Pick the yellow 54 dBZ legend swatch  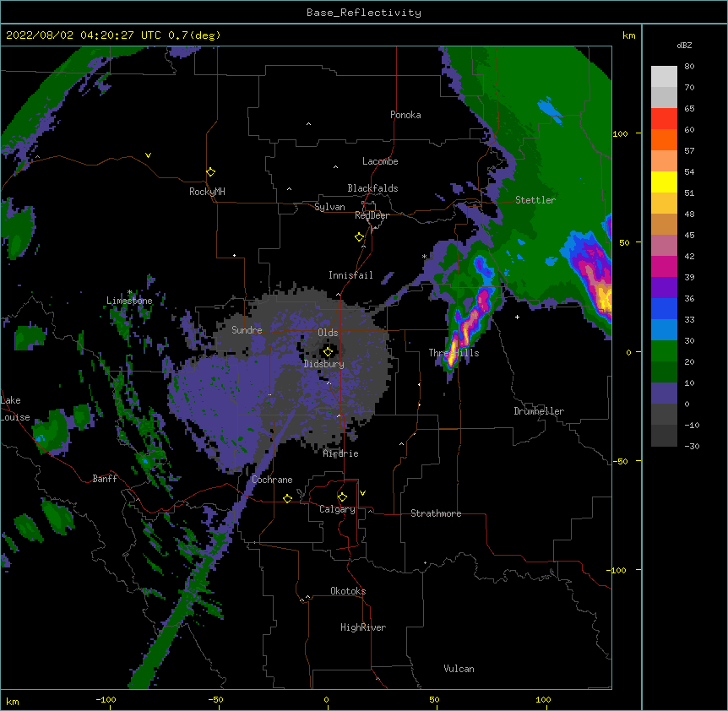pyautogui.click(x=664, y=182)
